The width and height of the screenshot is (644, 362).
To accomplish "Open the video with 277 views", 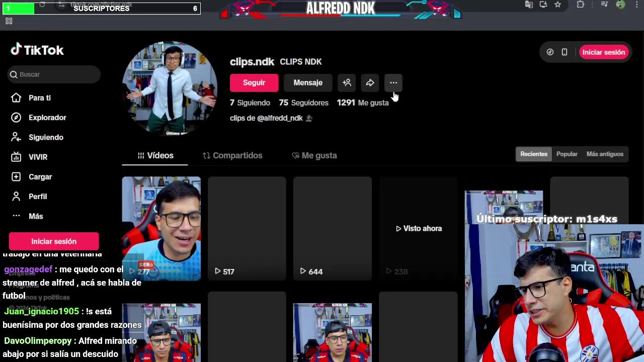I will pos(161,228).
